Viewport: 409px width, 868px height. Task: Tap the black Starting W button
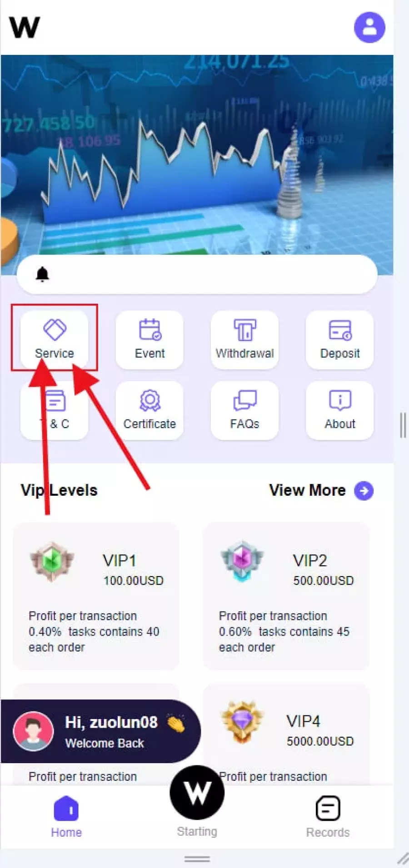click(x=197, y=793)
